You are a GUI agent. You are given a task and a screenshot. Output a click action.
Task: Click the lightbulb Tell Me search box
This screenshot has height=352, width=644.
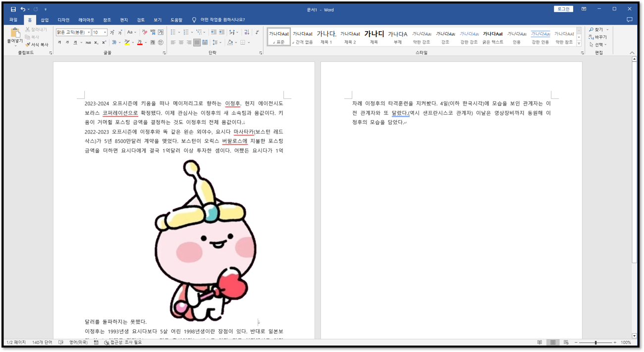coord(218,20)
